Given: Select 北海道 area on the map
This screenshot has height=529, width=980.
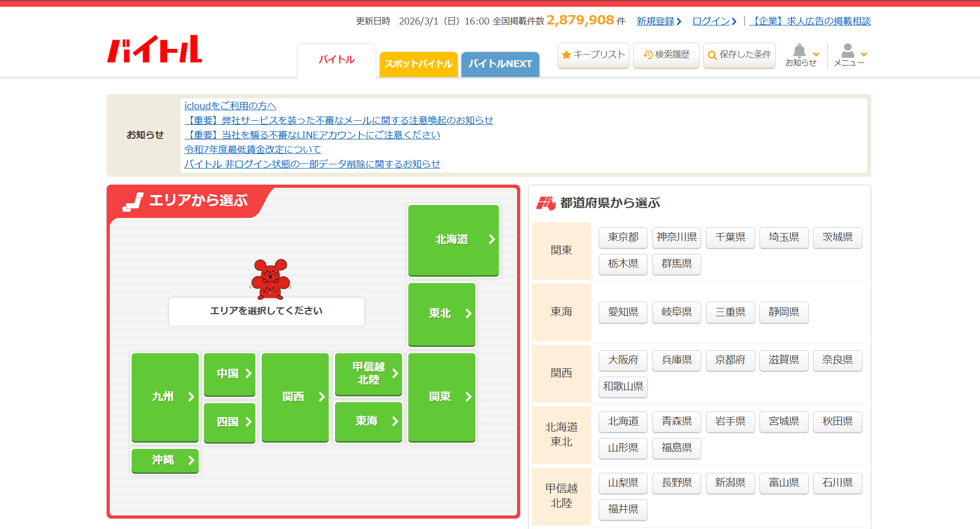Looking at the screenshot, I should coord(453,240).
